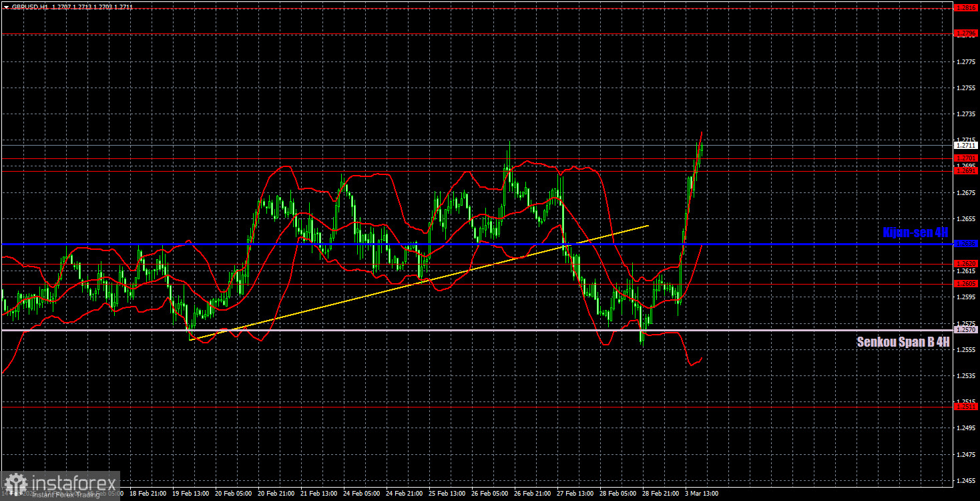Click the red 1.2620 price level tag
This screenshot has height=501, width=980.
click(966, 263)
